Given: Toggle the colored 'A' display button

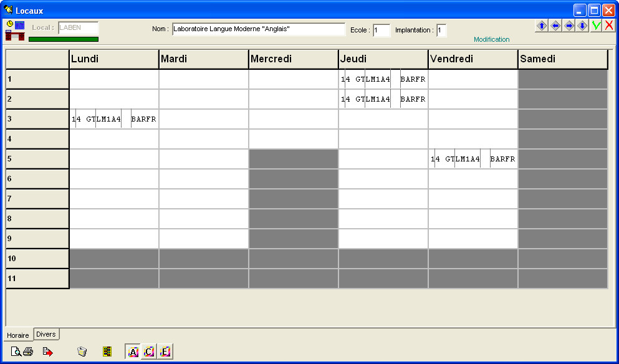Looking at the screenshot, I should [133, 352].
